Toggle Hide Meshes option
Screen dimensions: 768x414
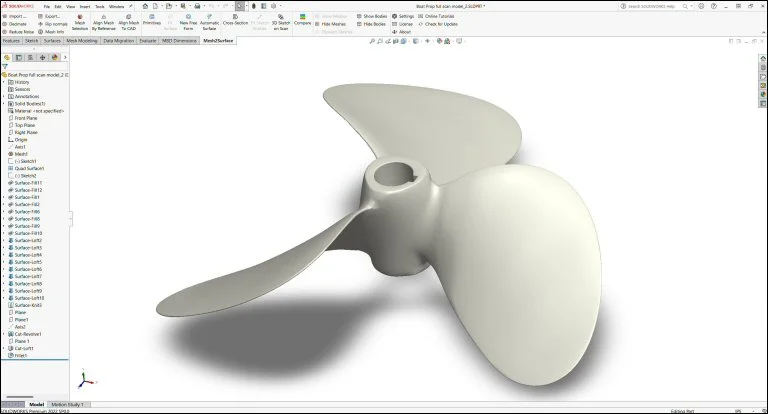335,24
